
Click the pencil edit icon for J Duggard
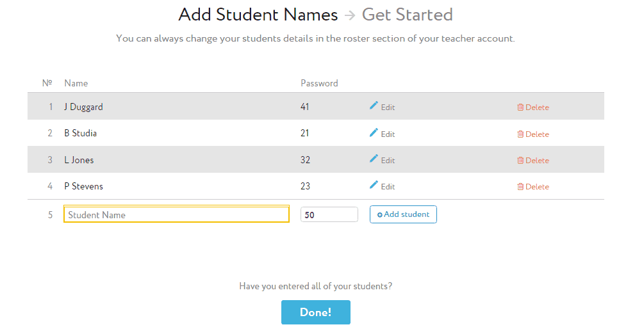(x=374, y=106)
